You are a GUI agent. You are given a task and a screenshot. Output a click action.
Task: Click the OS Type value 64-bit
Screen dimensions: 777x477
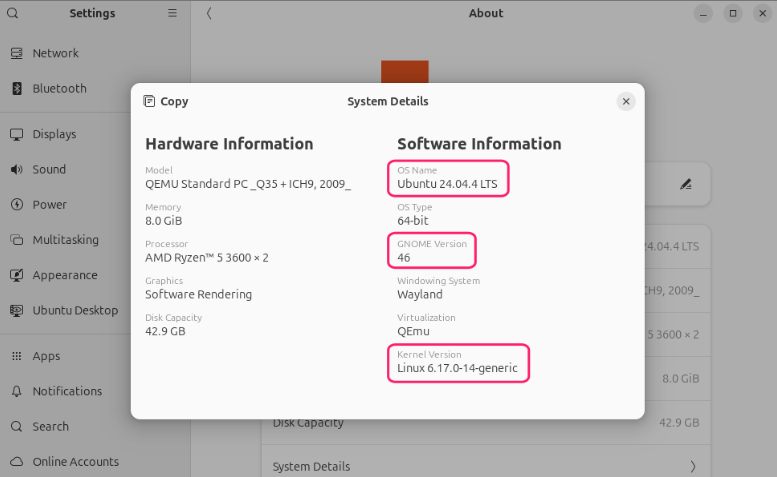pos(412,221)
